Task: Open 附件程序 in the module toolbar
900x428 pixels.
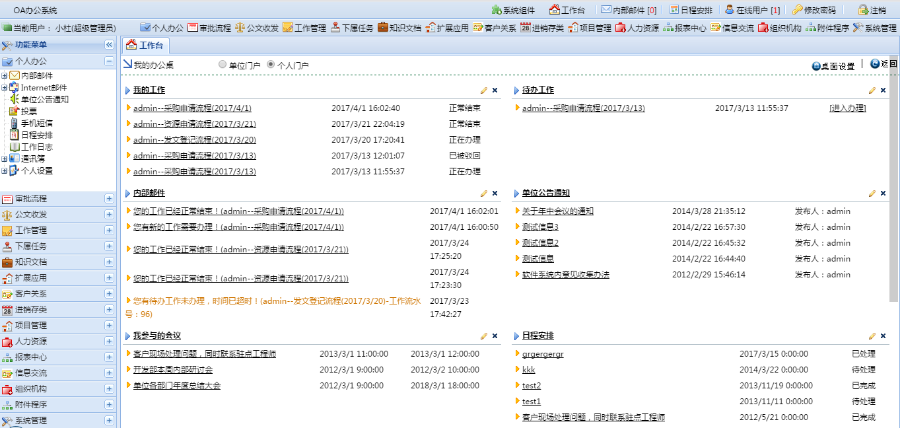Action: (827, 28)
